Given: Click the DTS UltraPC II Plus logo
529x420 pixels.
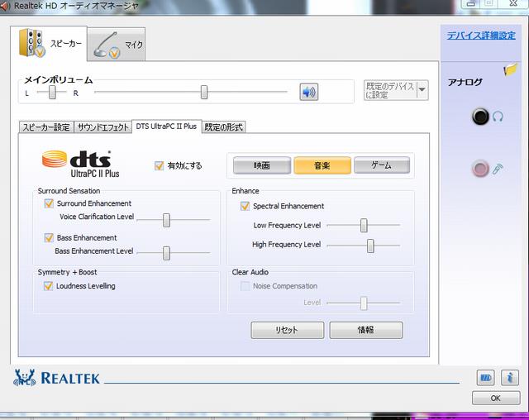Looking at the screenshot, I should coord(81,164).
